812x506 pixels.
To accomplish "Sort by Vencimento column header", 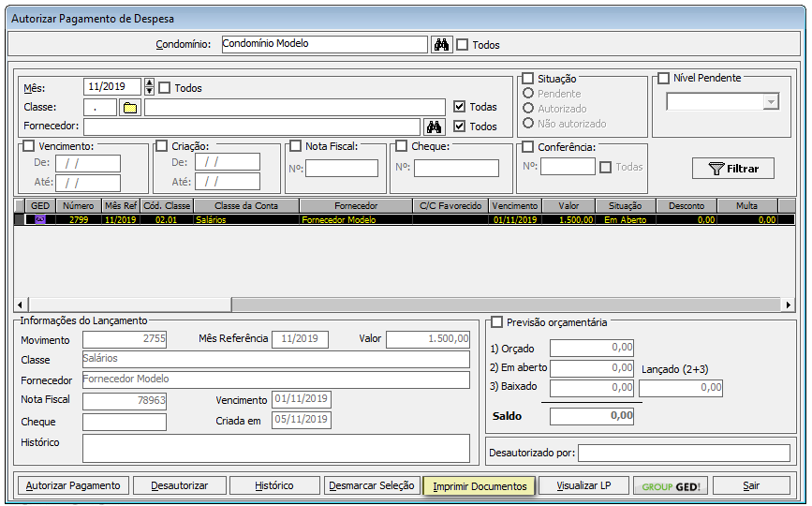I will 515,205.
